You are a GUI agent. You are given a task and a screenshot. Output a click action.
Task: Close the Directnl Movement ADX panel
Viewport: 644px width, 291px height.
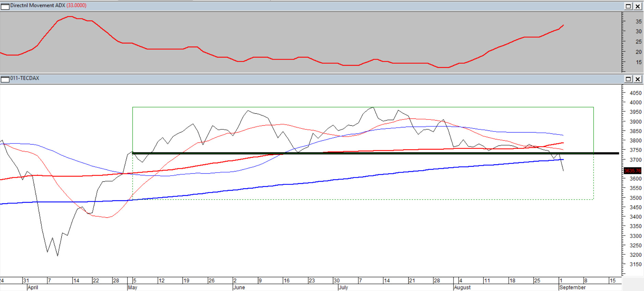click(x=637, y=6)
